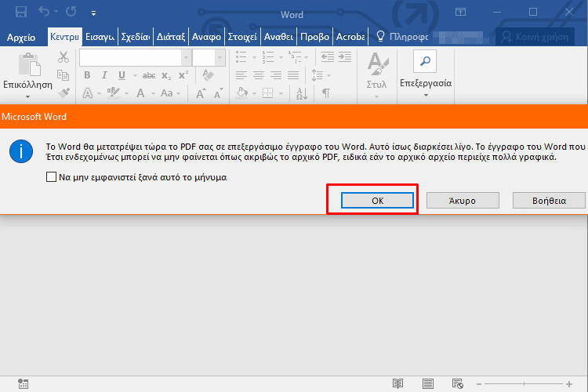Click the Redo/Repeat icon
This screenshot has height=392, width=588.
71,12
